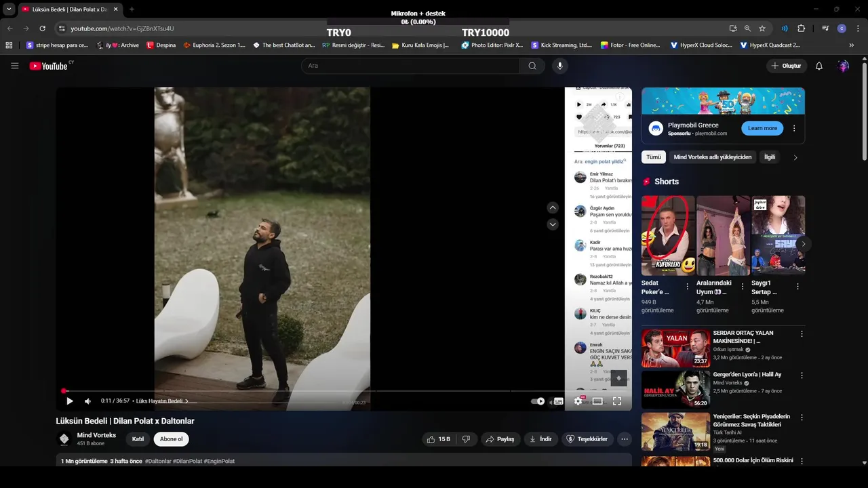Open the #DilanPolat hashtag link
The image size is (868, 488).
click(188, 461)
